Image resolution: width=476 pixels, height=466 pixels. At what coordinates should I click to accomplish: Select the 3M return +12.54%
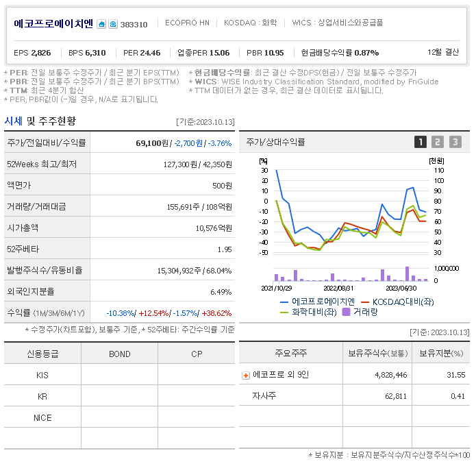tap(153, 313)
